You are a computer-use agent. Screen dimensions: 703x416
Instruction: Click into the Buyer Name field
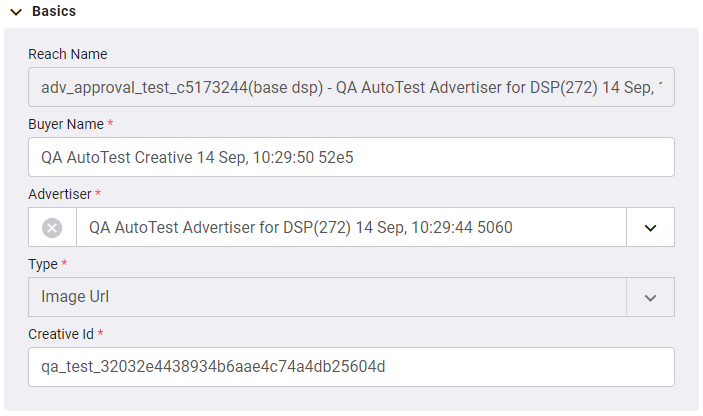[x=351, y=157]
